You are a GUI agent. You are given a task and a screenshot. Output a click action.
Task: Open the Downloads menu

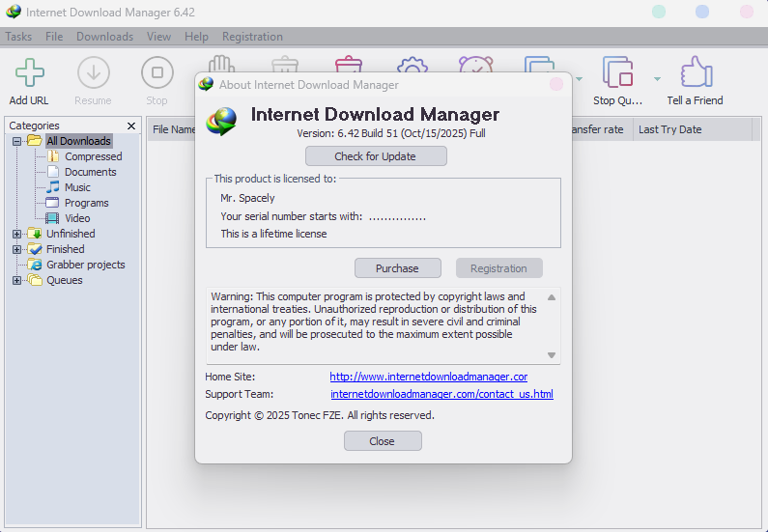click(x=105, y=37)
